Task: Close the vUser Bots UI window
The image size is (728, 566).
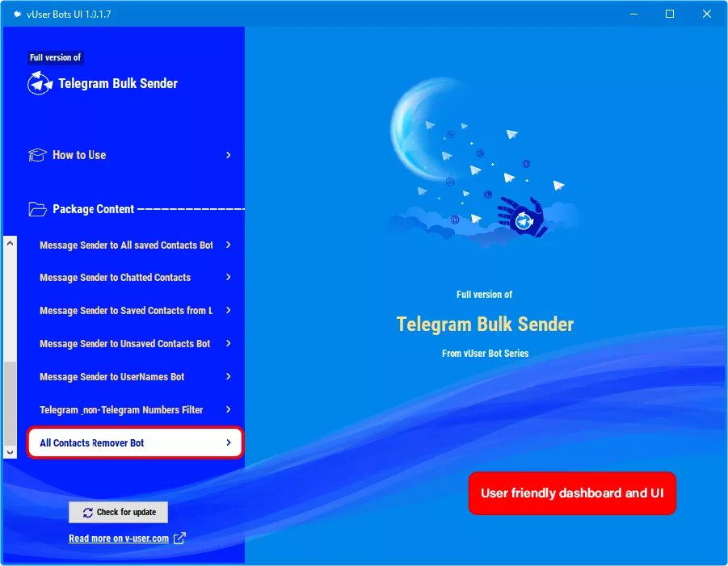Action: click(707, 14)
